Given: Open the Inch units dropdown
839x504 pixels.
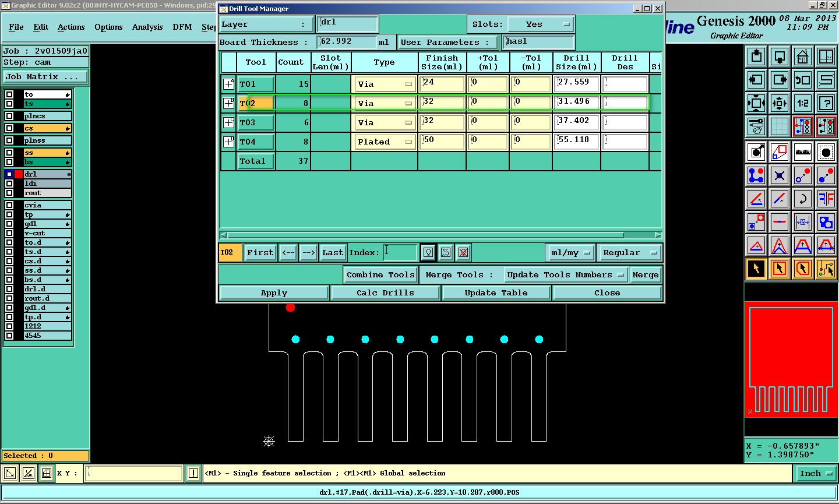Looking at the screenshot, I should click(x=816, y=474).
